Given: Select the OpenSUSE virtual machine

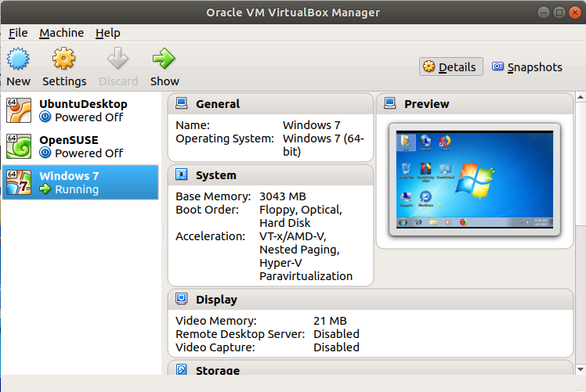Looking at the screenshot, I should point(81,146).
